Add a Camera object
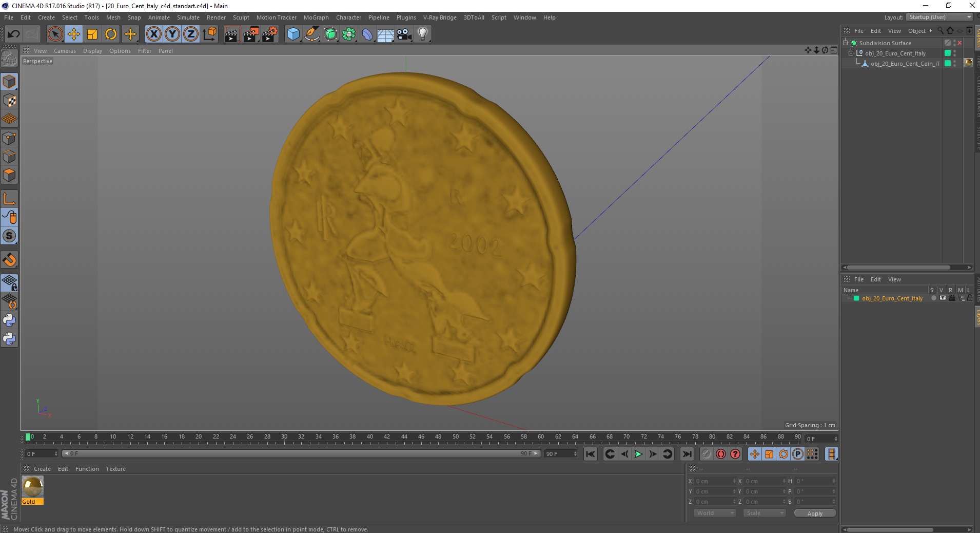This screenshot has height=533, width=980. point(404,34)
